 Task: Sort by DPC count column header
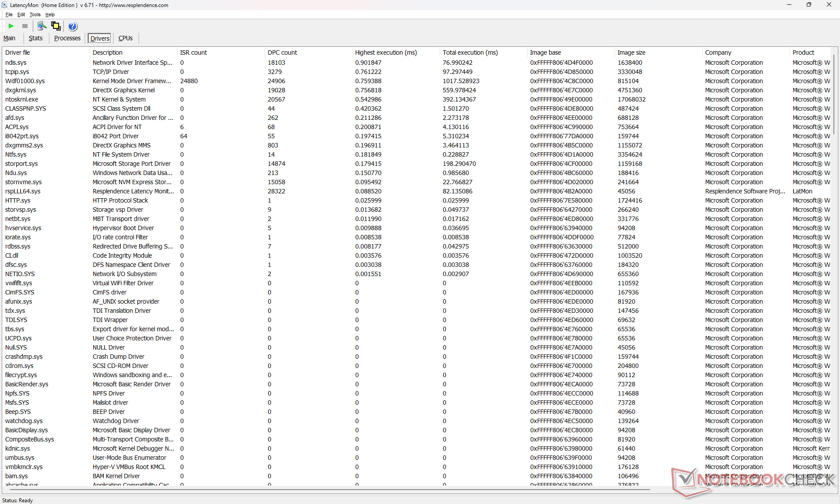coord(282,52)
